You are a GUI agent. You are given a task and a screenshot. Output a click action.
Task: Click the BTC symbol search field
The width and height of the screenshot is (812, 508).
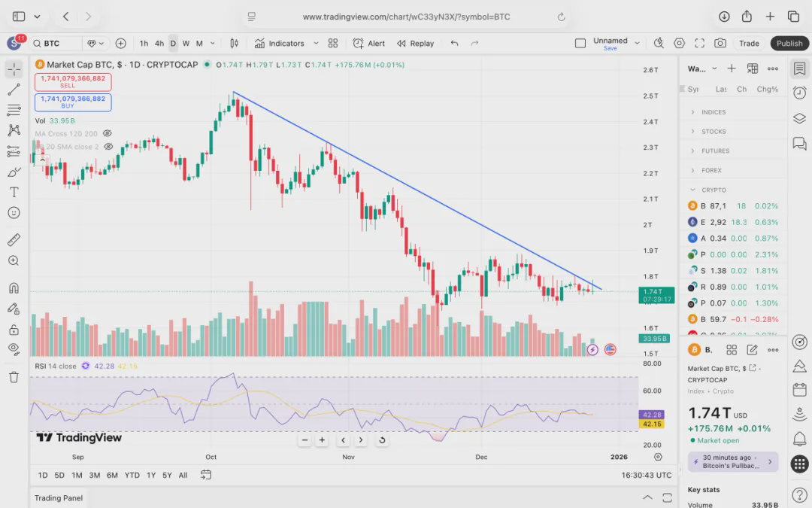coord(56,43)
